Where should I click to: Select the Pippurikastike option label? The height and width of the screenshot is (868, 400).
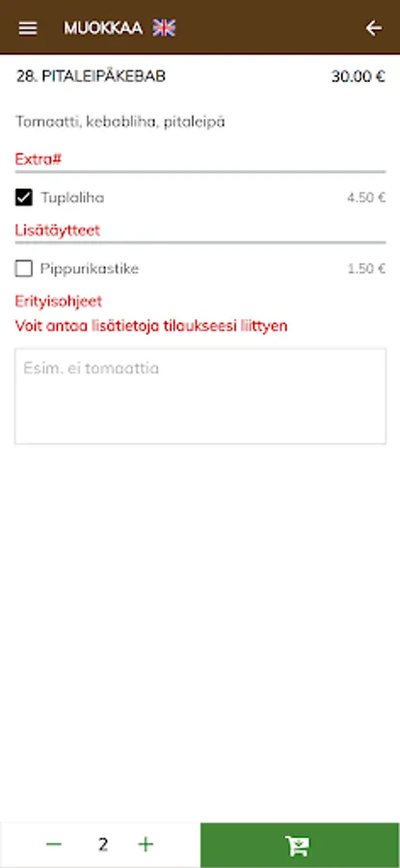coord(89,269)
